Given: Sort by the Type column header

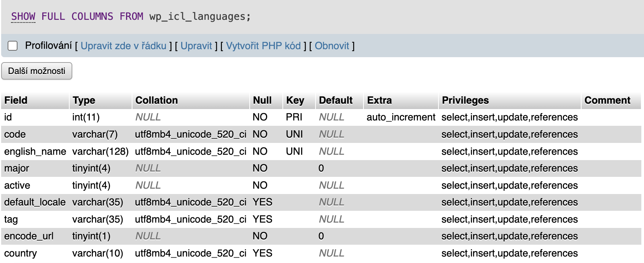Looking at the screenshot, I should (84, 100).
